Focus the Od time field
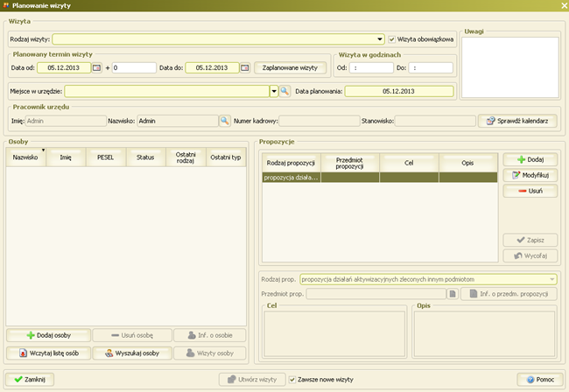 point(371,67)
